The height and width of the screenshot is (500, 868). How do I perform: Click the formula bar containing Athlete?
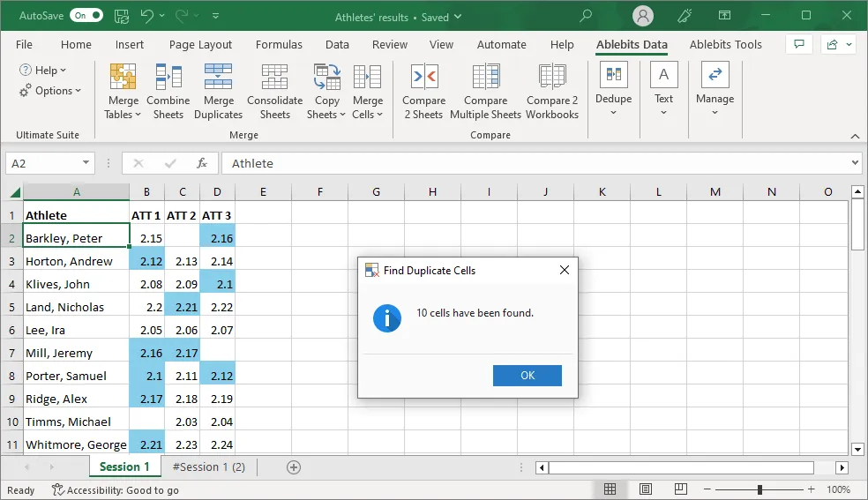(535, 163)
